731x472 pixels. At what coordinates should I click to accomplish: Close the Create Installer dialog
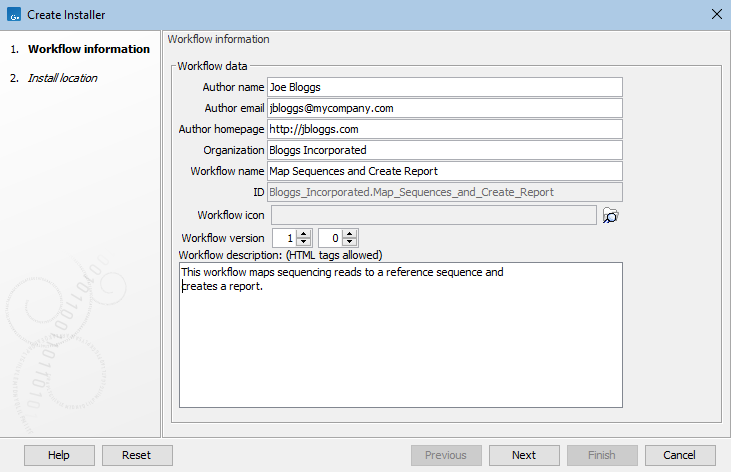pyautogui.click(x=716, y=15)
